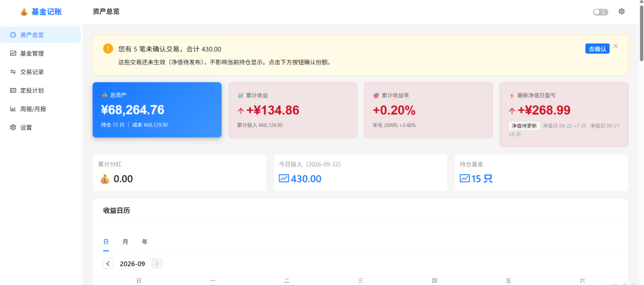Toggle the dark mode switch in header
644x285 pixels.
click(x=600, y=12)
